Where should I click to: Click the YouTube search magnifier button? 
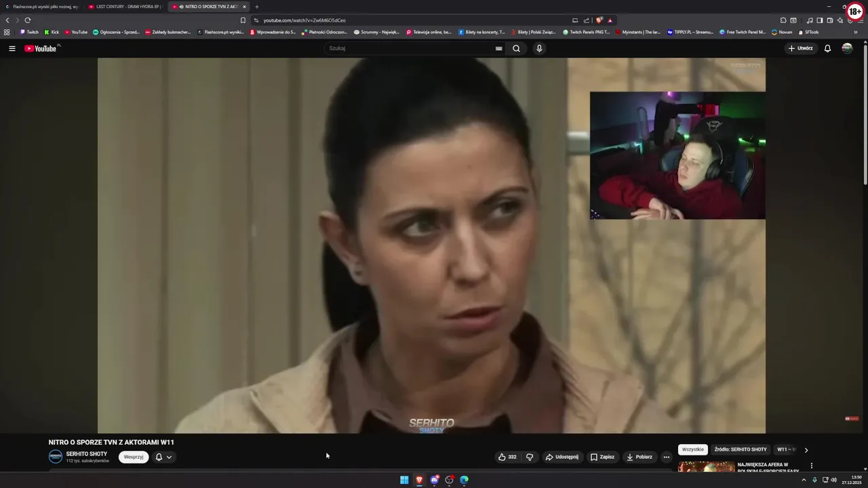click(x=516, y=48)
